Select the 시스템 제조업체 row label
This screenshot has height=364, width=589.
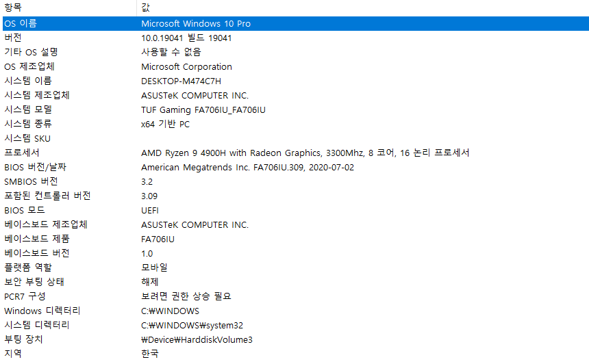(37, 95)
